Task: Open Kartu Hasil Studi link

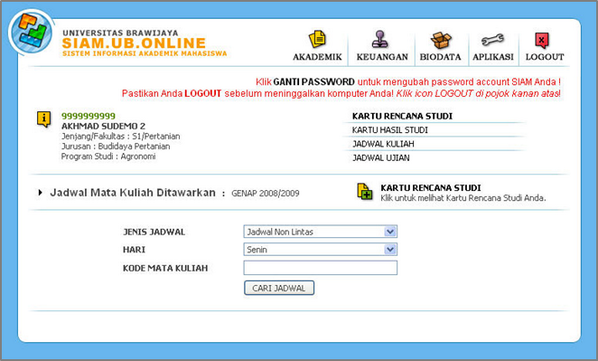Action: click(390, 130)
